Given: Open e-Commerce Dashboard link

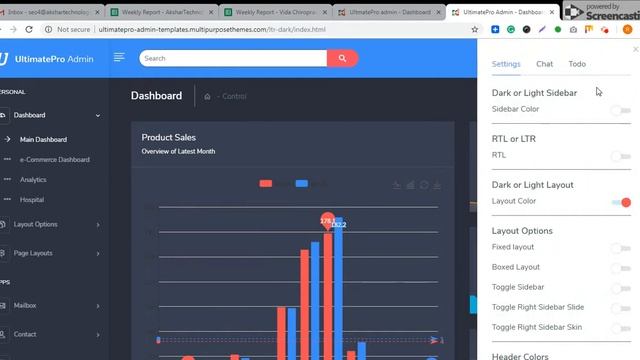Looking at the screenshot, I should click(x=55, y=160).
